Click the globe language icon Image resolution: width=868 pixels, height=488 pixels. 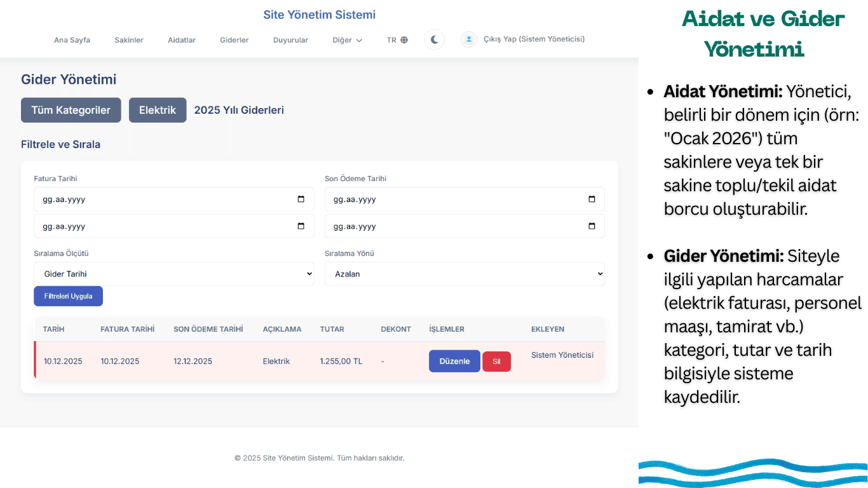point(404,40)
